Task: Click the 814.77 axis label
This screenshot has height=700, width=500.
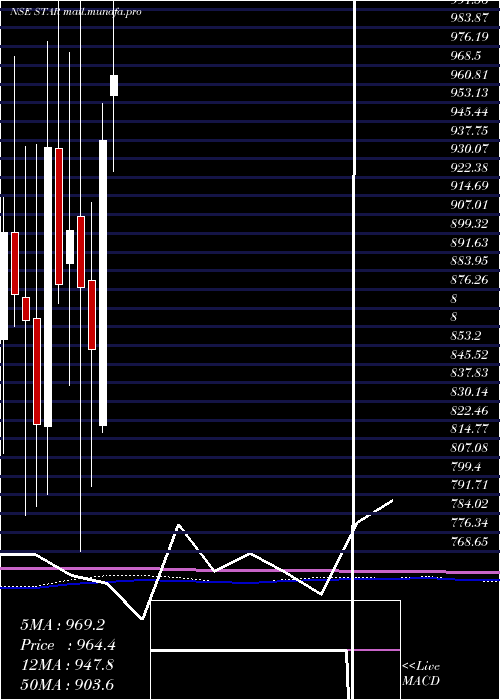Action: tap(469, 429)
